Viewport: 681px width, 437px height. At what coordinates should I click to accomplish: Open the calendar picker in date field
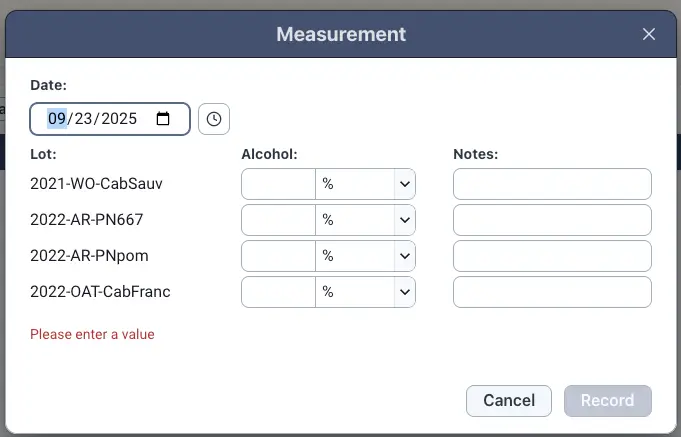[x=163, y=119]
